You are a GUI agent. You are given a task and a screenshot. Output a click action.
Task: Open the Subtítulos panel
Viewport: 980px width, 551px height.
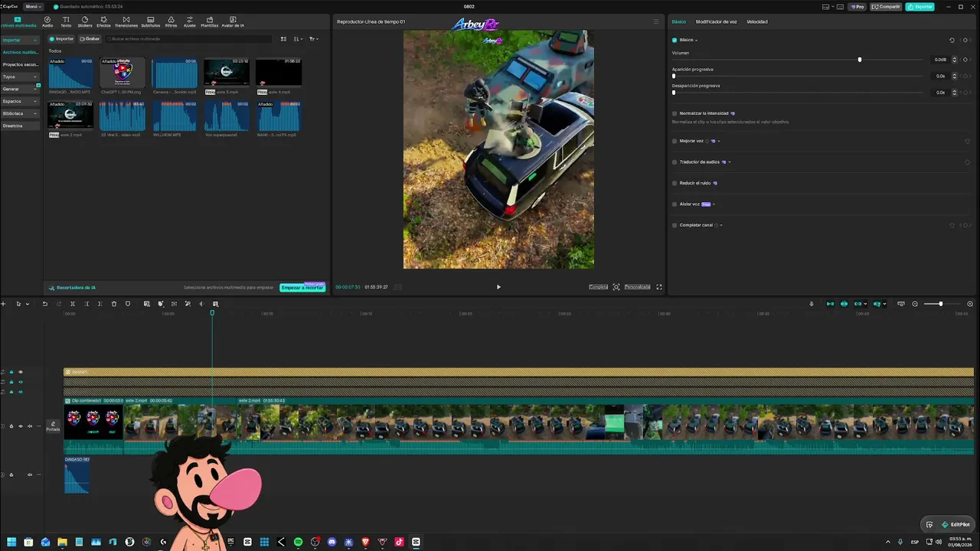pos(150,21)
